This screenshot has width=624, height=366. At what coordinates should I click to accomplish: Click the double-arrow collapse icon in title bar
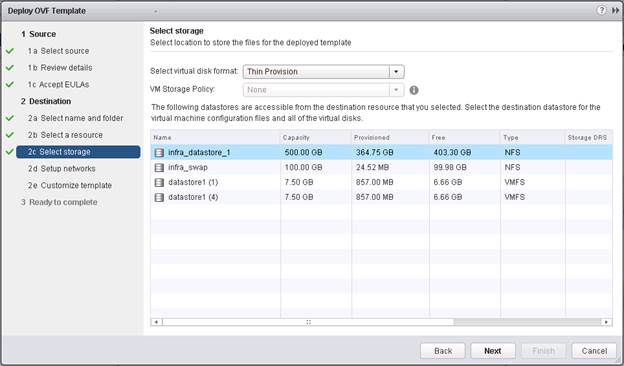[x=615, y=11]
